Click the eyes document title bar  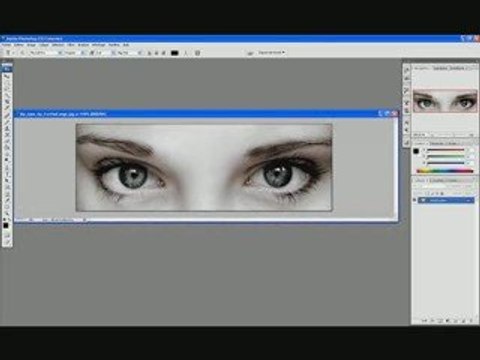(206, 114)
